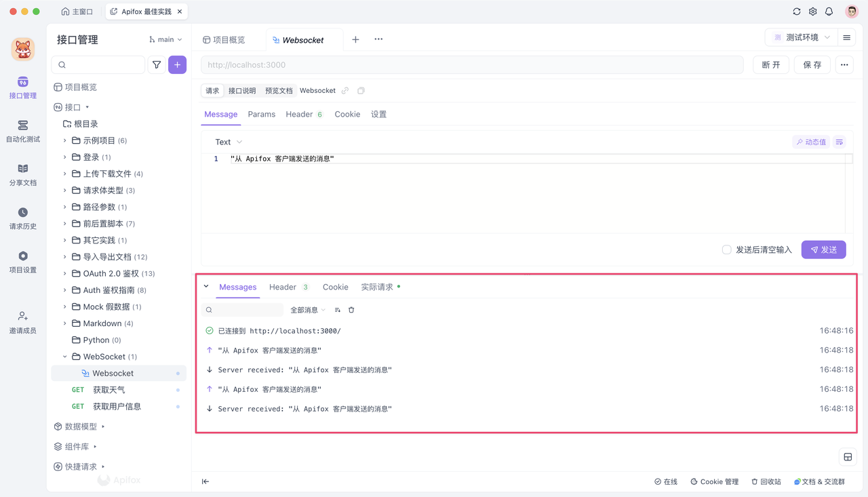Open 回收站 in the bottom bar

(x=766, y=481)
